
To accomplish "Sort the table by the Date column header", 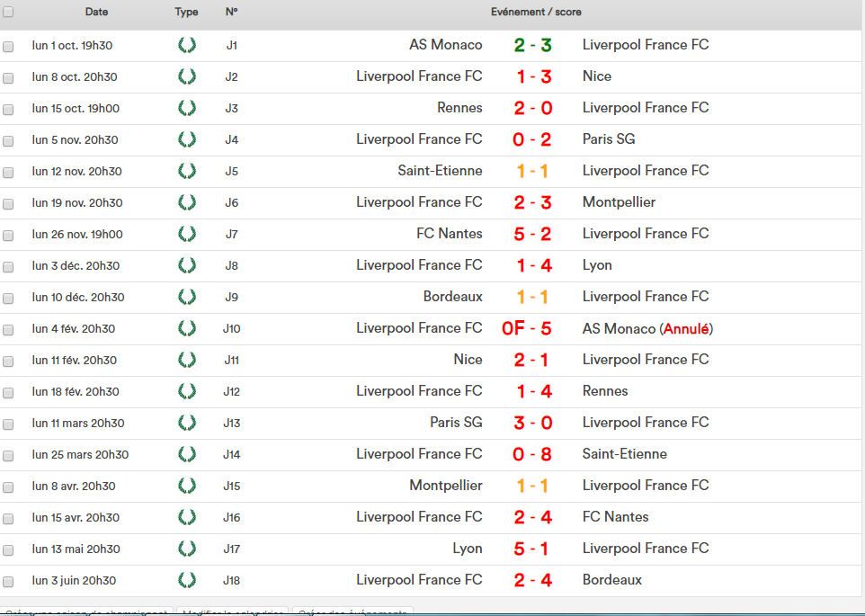I will click(x=96, y=13).
